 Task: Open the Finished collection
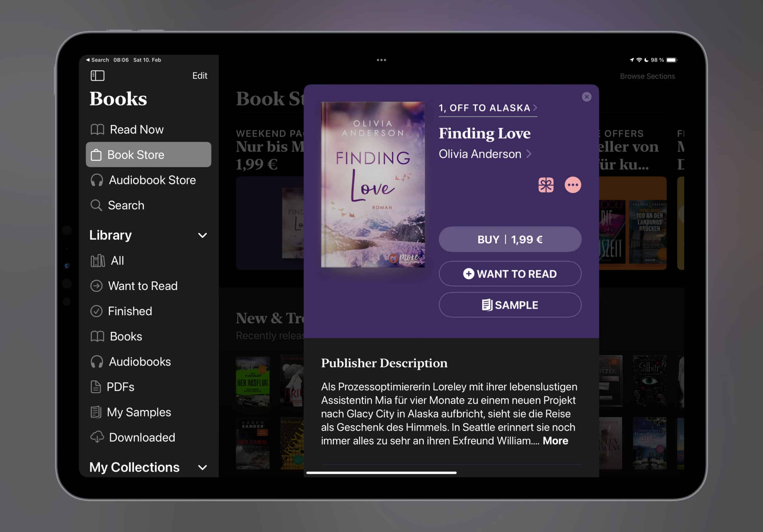point(148,311)
